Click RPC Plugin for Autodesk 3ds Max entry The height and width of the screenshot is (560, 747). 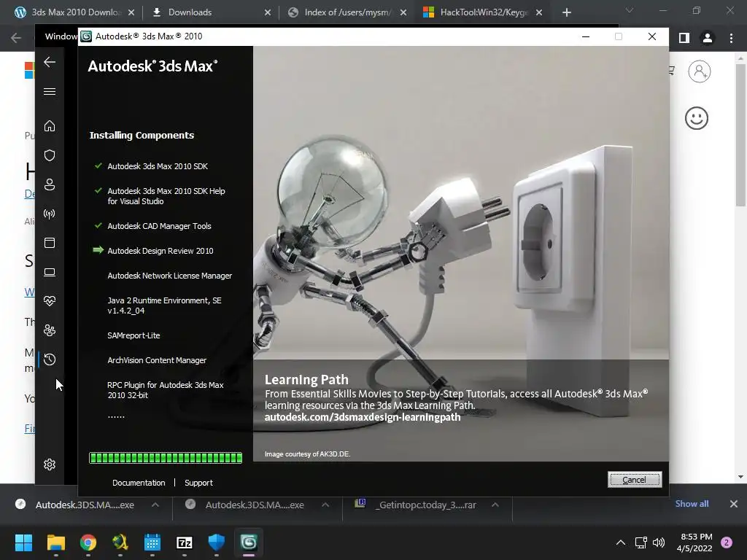(166, 390)
